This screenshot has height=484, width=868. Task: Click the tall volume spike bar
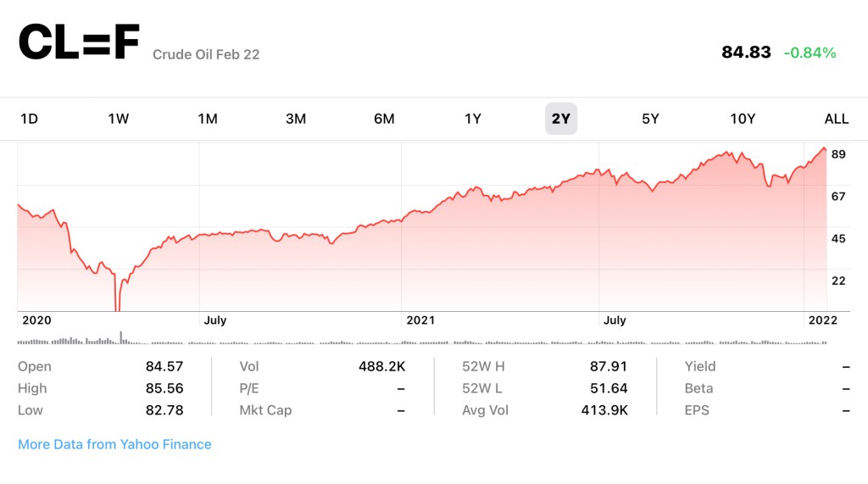[120, 338]
